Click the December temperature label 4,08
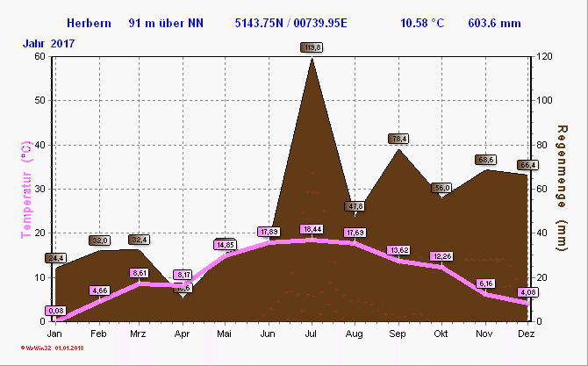The image size is (588, 366). tap(528, 292)
